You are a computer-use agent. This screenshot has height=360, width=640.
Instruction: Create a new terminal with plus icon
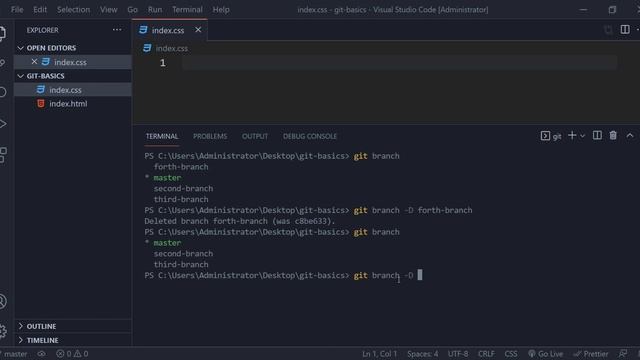point(572,136)
